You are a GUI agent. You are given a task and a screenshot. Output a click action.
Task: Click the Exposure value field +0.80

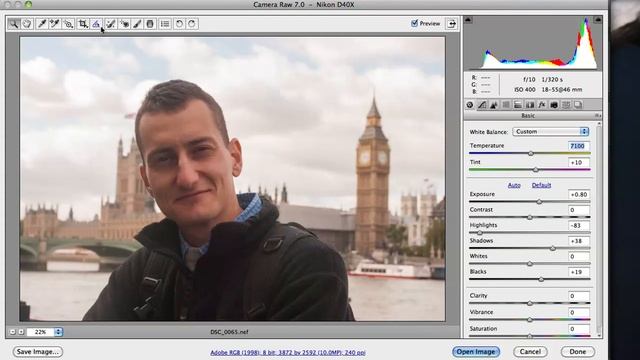(579, 195)
